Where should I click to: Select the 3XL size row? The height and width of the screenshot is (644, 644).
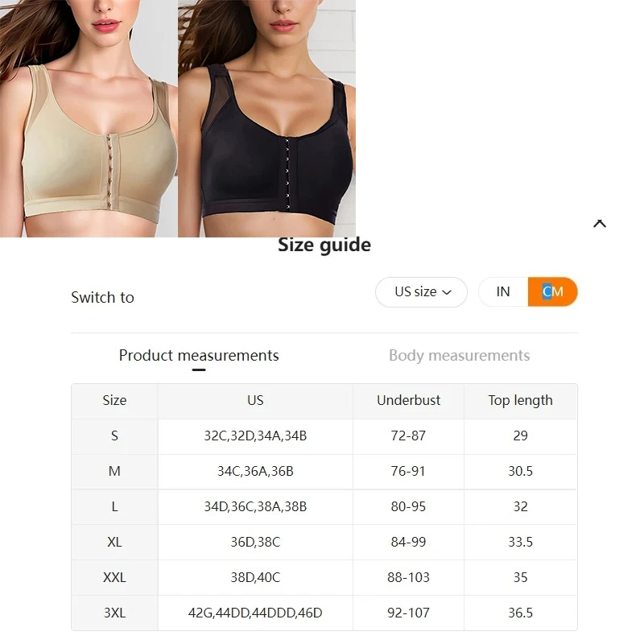click(x=324, y=613)
